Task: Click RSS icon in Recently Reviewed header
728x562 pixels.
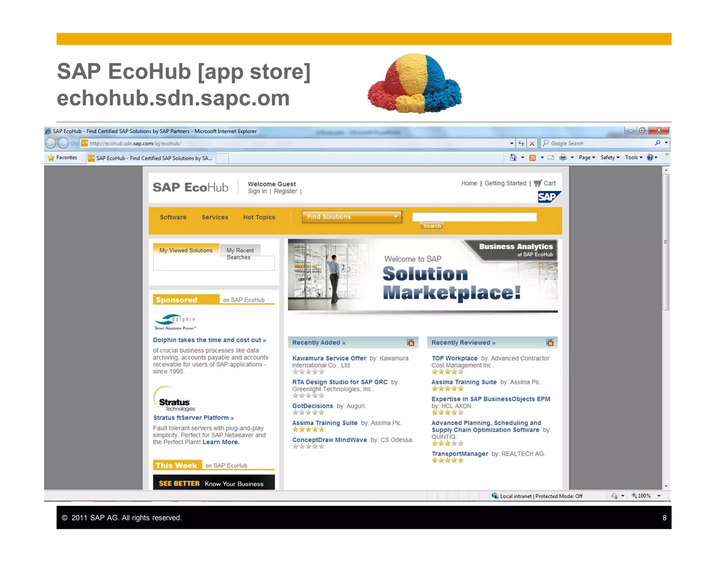Action: (550, 342)
